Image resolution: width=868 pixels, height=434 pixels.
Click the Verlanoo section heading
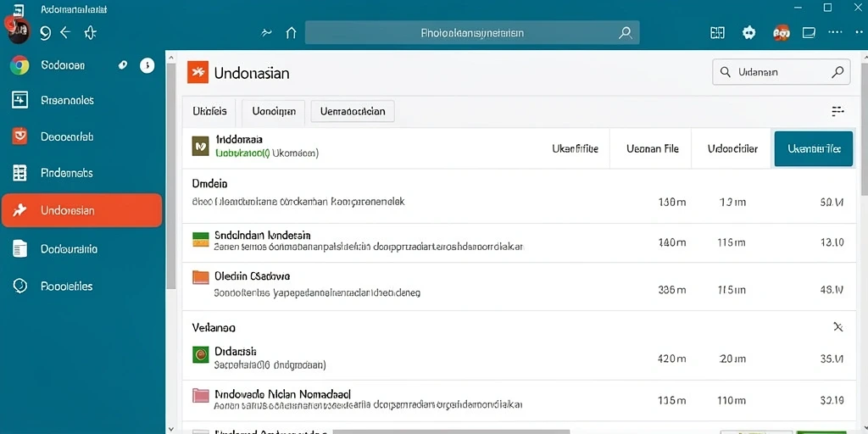214,328
